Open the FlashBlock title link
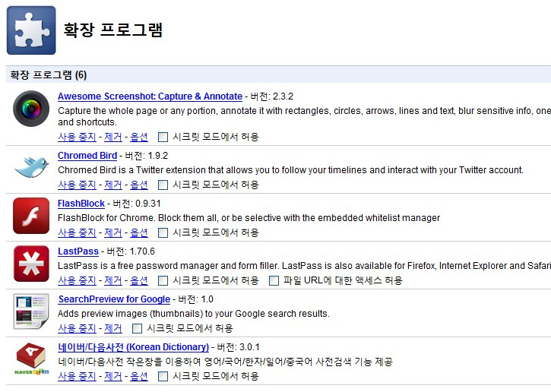 point(81,204)
